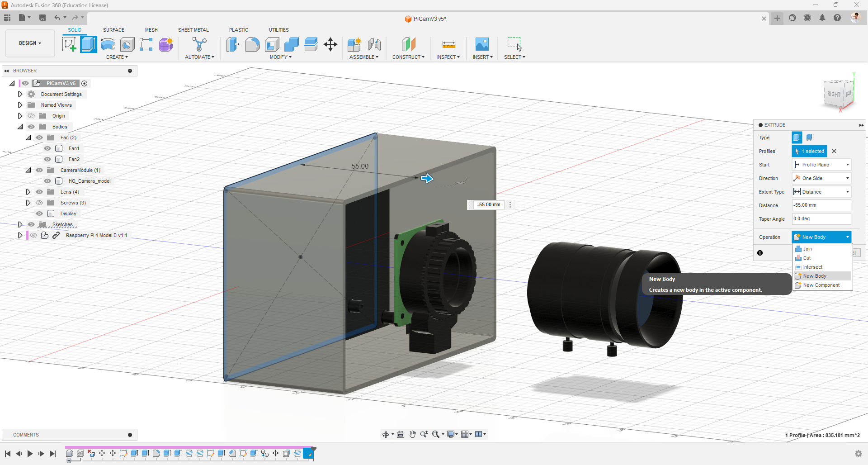868x465 pixels.
Task: Toggle visibility of HQ_Camera_model
Action: click(x=47, y=181)
